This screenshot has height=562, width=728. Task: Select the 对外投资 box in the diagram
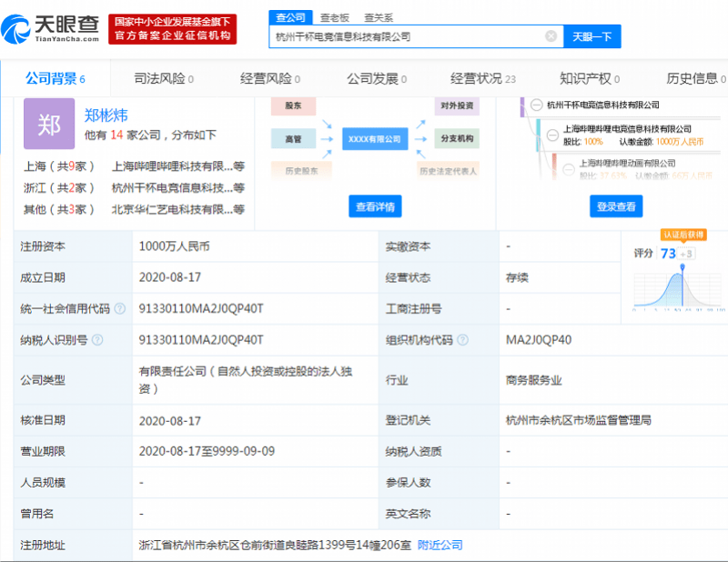(457, 105)
